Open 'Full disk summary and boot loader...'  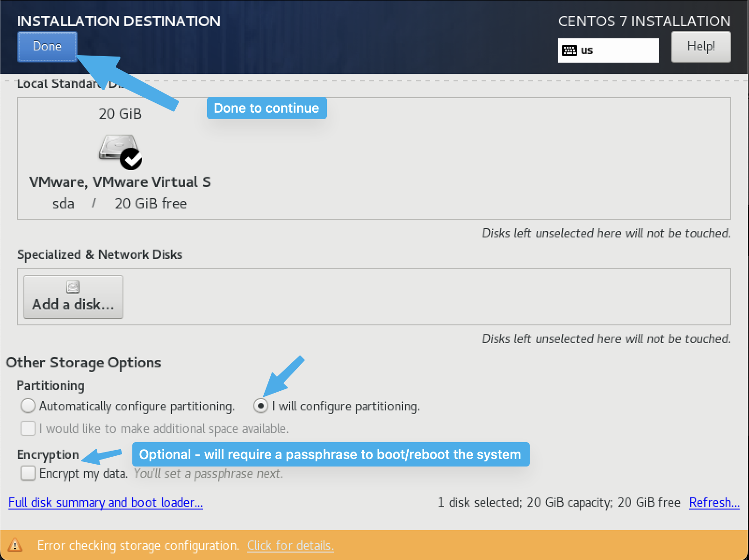click(106, 502)
